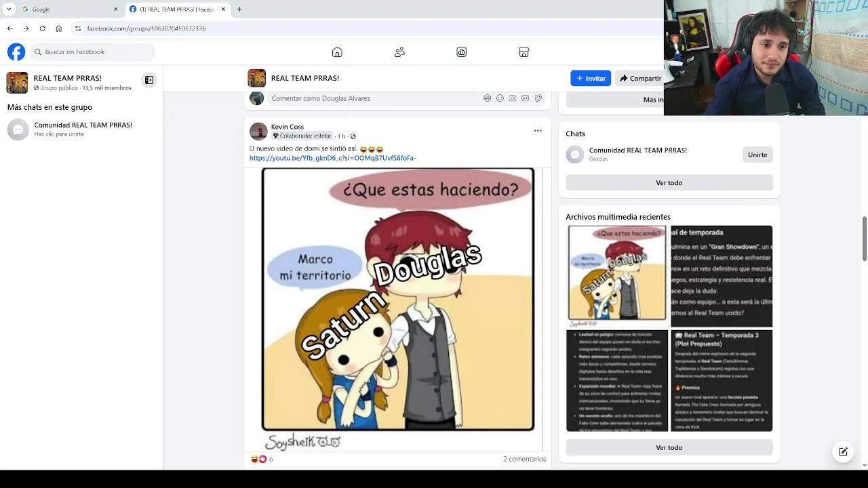Attach a photo via camera icon in comment
Image resolution: width=868 pixels, height=488 pixels.
pos(513,98)
